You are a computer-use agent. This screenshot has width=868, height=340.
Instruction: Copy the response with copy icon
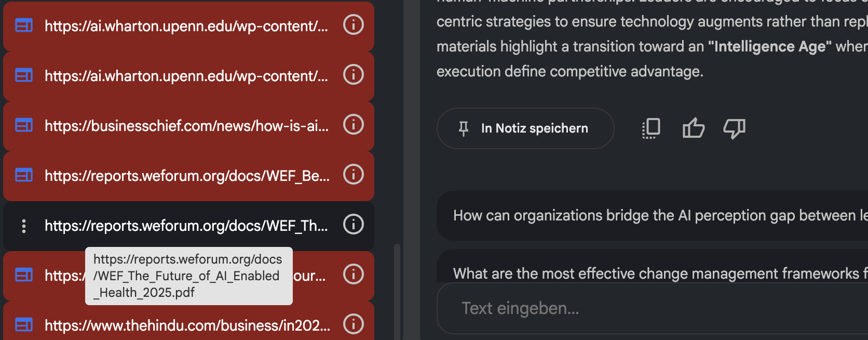click(651, 128)
